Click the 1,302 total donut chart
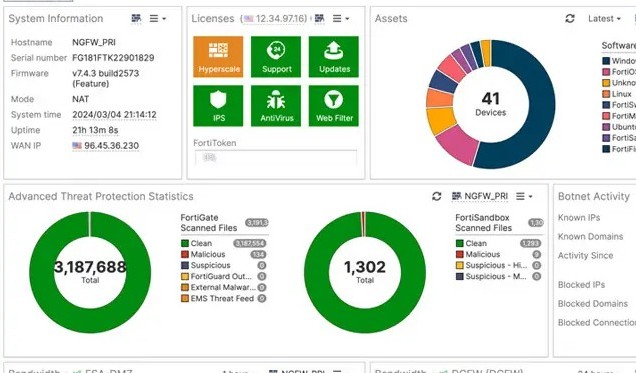636x373 pixels. point(365,272)
